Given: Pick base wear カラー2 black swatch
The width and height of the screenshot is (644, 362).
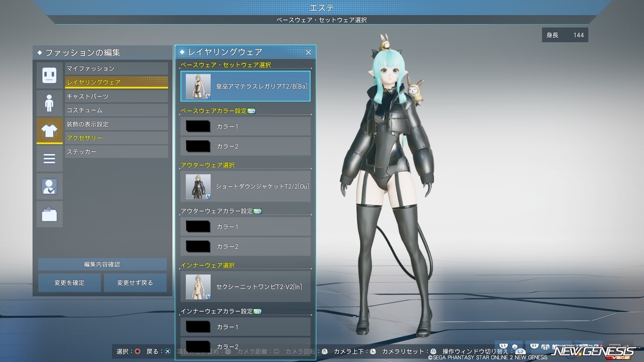Looking at the screenshot, I should pos(197,146).
